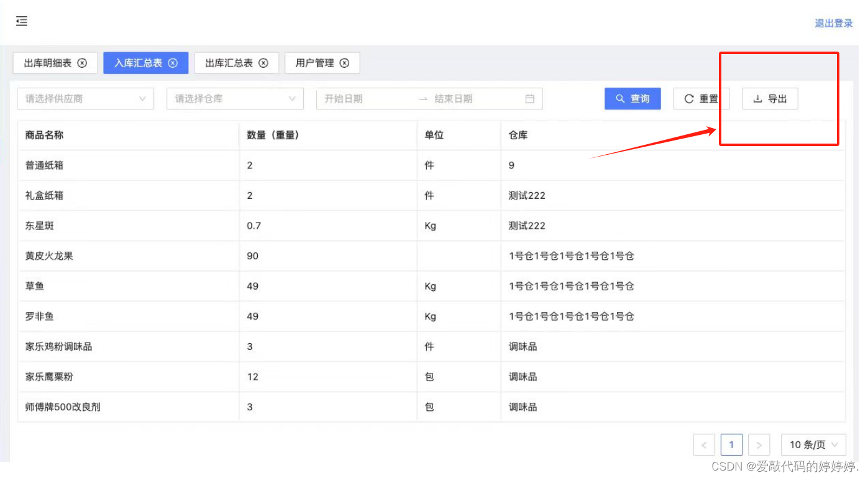
Task: Click the 导出 export button
Action: click(x=770, y=98)
